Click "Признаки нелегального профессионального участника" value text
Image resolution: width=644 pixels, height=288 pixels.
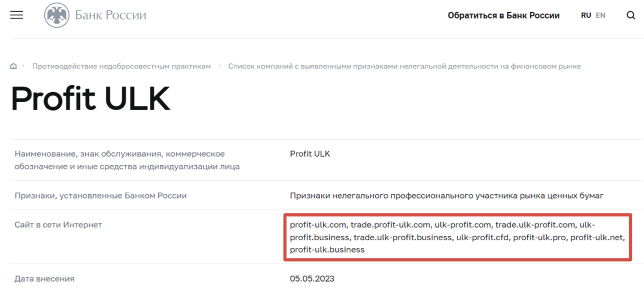tap(446, 196)
